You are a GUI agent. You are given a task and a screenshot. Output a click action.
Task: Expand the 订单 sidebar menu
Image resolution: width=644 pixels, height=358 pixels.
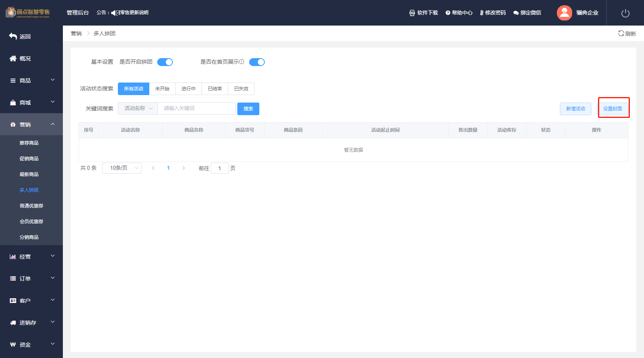click(x=53, y=278)
